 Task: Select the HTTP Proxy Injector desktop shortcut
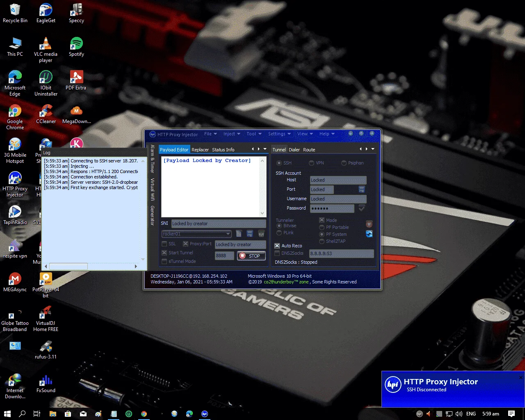(x=15, y=184)
